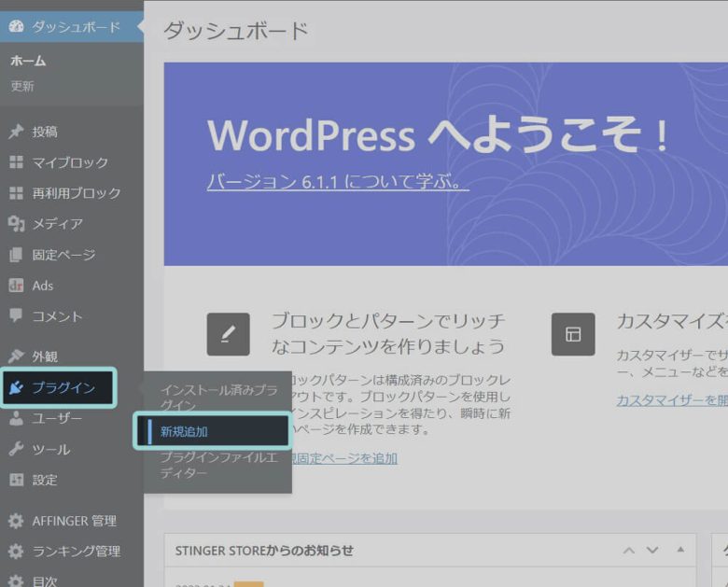Click the Dashboard gauge icon
Viewport: 728px width, 587px height.
[16, 26]
